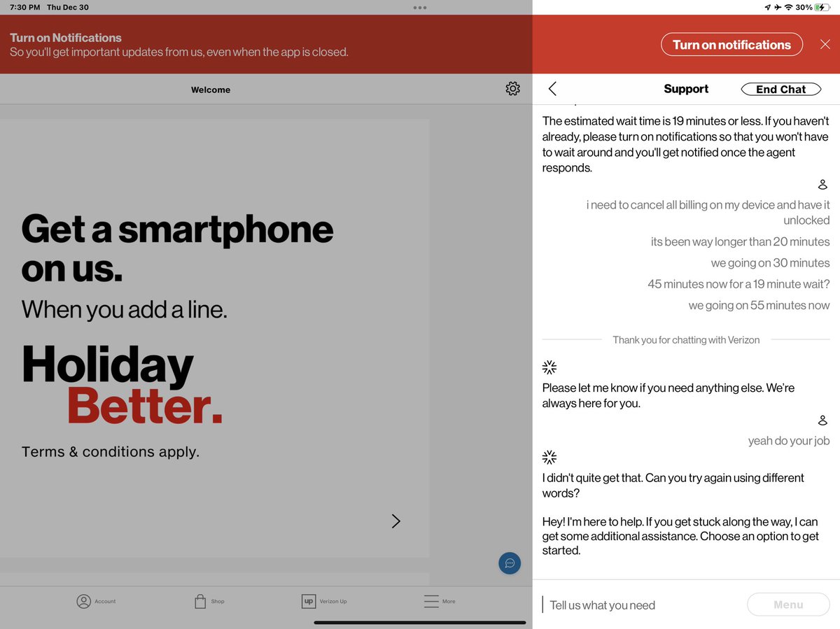Dismiss the notifications banner with X
840x629 pixels.
(825, 45)
